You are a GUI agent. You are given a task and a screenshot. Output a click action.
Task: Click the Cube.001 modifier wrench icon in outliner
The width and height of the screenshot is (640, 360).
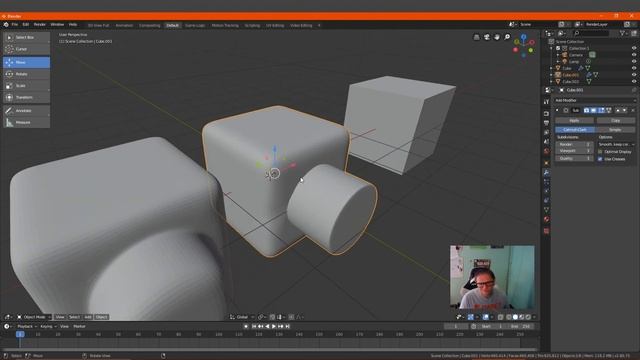[589, 75]
